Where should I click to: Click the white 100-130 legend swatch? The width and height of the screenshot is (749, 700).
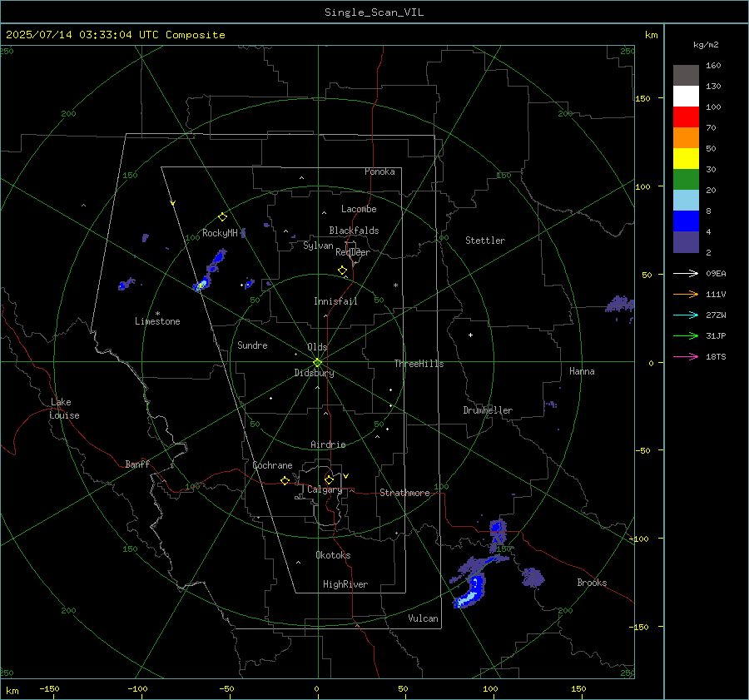tap(686, 96)
